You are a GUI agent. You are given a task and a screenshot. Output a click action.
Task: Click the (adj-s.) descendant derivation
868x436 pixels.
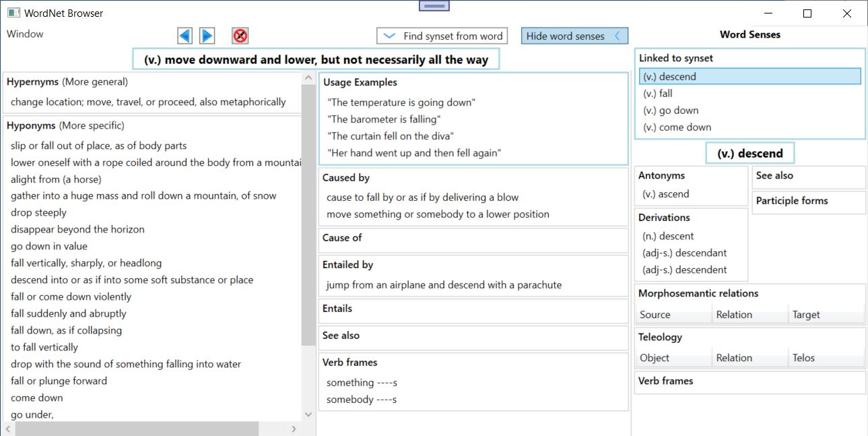pos(685,253)
